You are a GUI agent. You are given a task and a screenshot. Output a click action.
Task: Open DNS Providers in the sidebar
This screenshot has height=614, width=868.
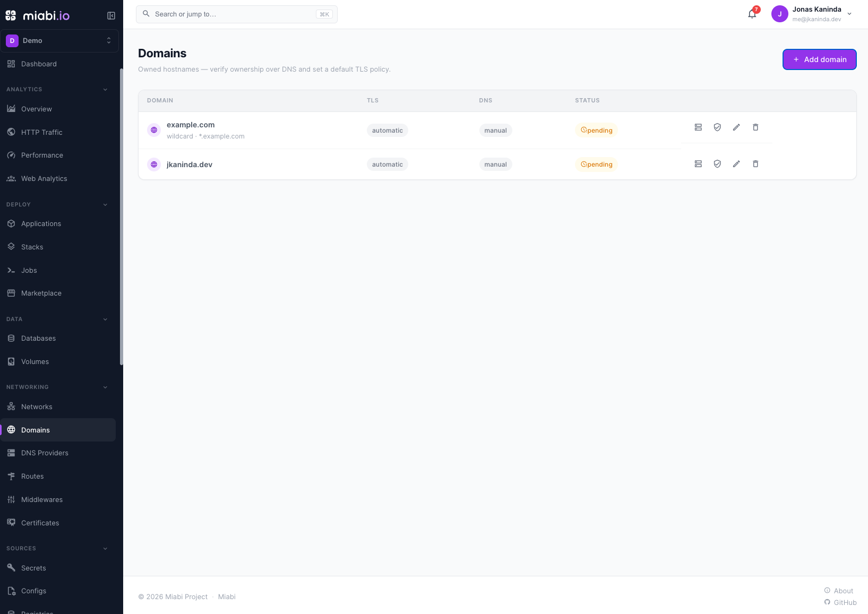[x=58, y=453]
